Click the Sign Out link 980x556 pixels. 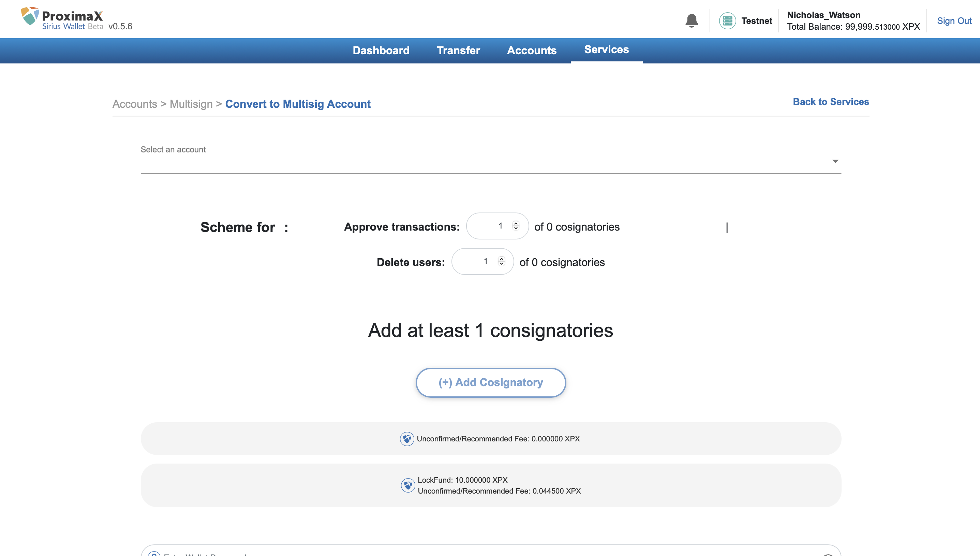coord(954,20)
